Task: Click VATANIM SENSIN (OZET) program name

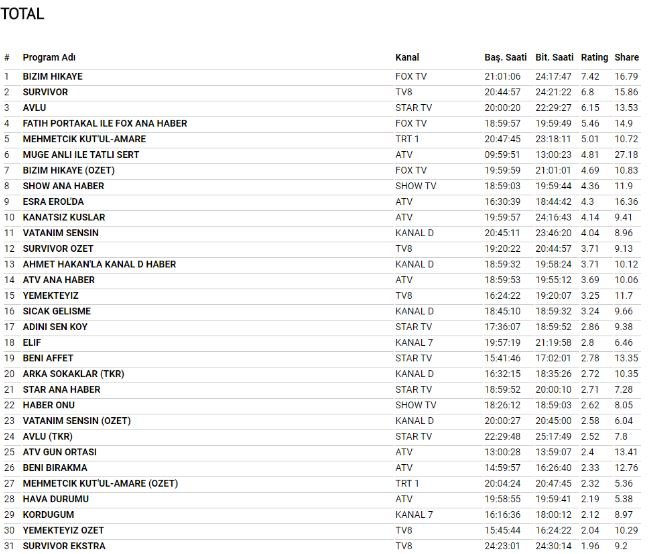Action: pyautogui.click(x=77, y=421)
